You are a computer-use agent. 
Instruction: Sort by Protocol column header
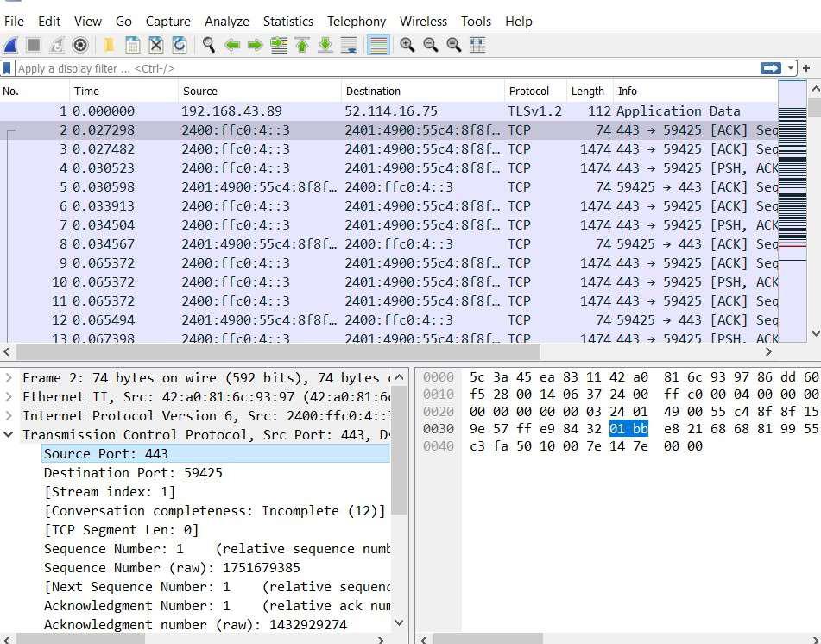click(x=535, y=92)
